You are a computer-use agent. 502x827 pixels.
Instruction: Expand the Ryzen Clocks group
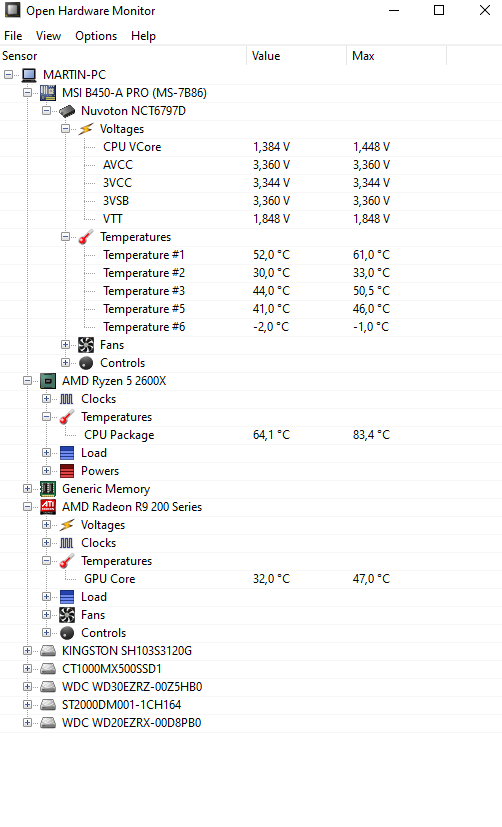[46, 399]
